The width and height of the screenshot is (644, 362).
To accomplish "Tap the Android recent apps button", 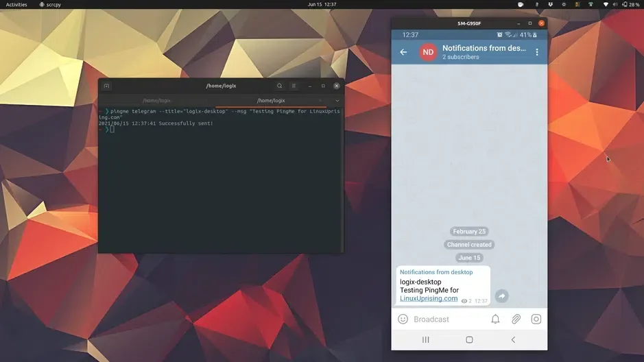I will point(426,339).
